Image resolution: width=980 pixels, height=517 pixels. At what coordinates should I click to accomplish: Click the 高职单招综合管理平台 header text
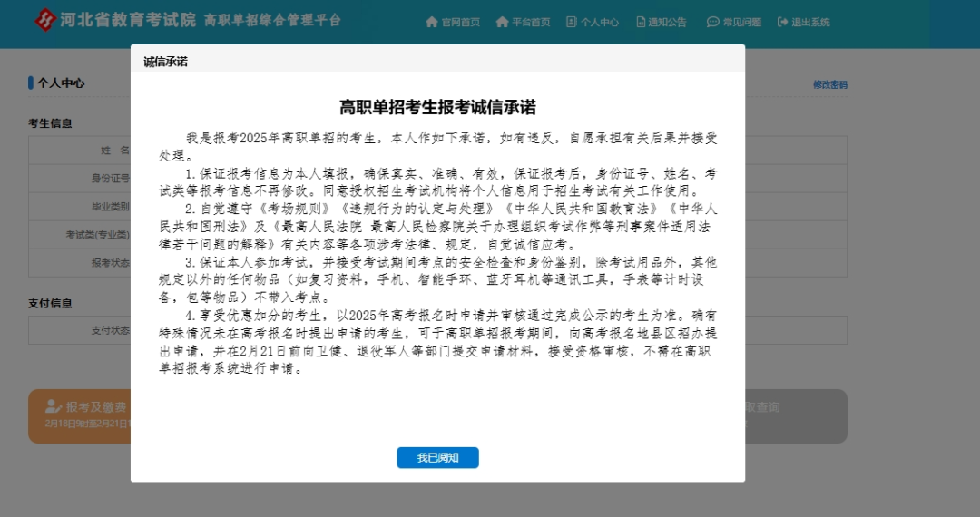click(x=272, y=20)
